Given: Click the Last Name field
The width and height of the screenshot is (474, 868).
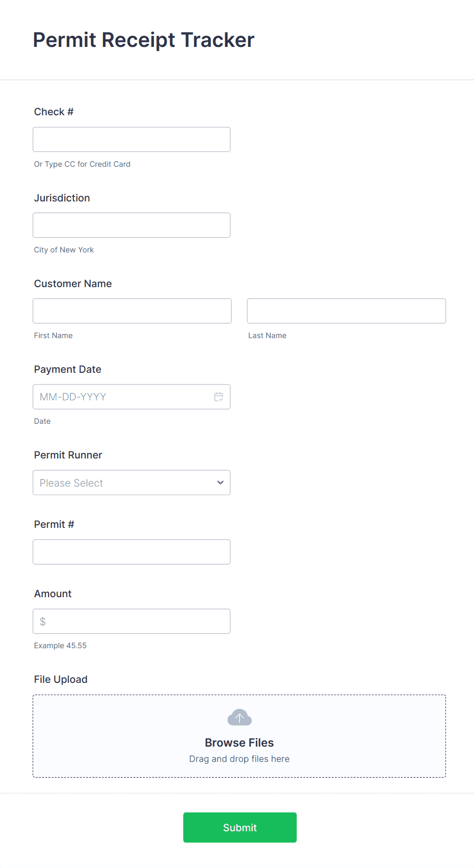Looking at the screenshot, I should pyautogui.click(x=346, y=311).
